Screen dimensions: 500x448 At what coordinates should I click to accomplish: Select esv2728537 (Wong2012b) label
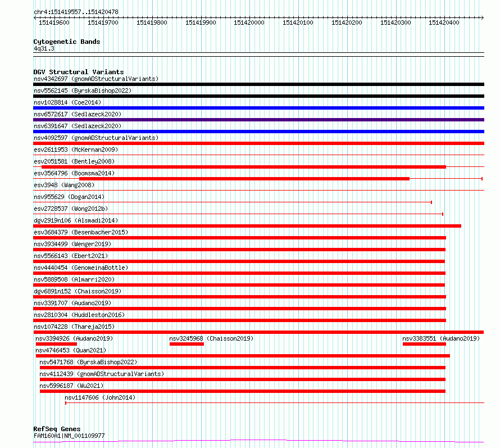71,209
